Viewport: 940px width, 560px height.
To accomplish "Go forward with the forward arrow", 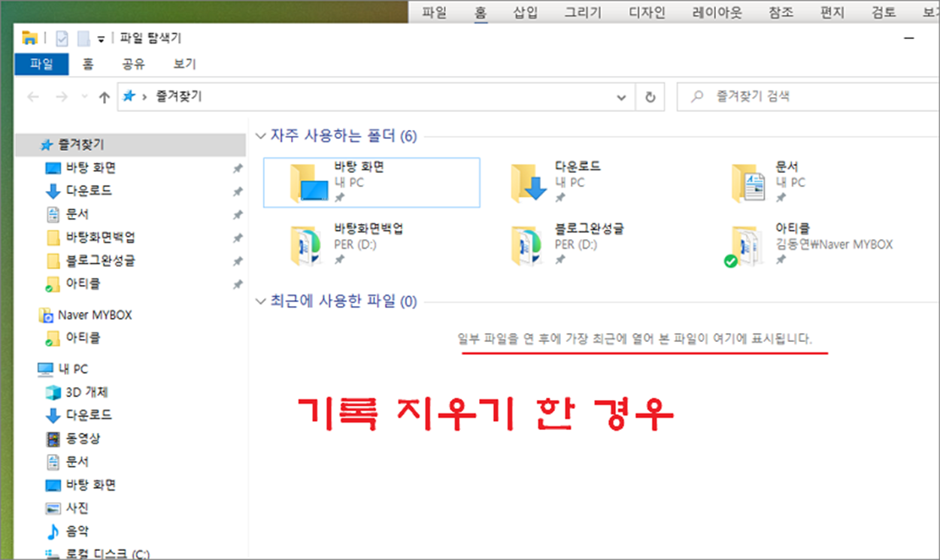I will point(62,97).
